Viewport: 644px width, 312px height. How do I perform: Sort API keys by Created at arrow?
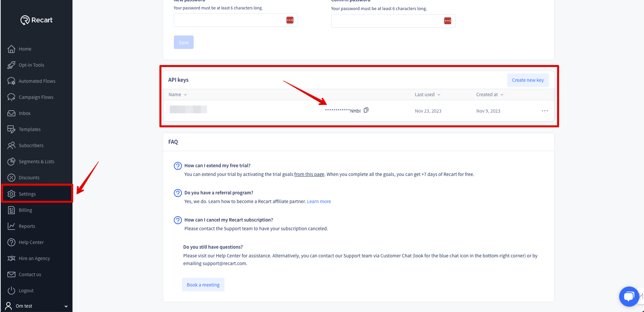pyautogui.click(x=502, y=95)
